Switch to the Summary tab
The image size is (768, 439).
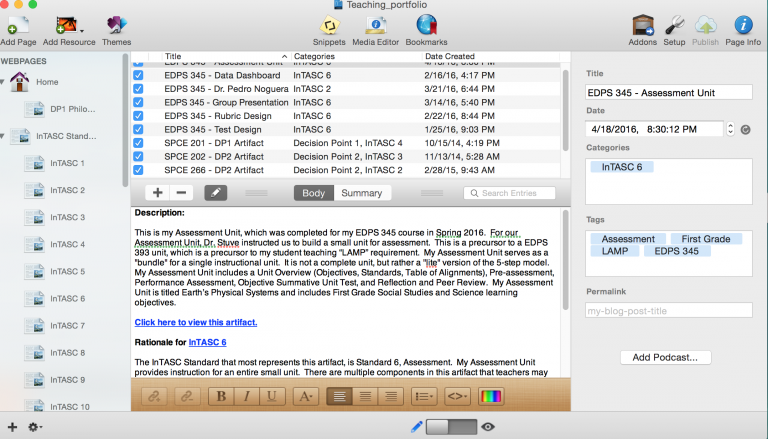tap(361, 193)
